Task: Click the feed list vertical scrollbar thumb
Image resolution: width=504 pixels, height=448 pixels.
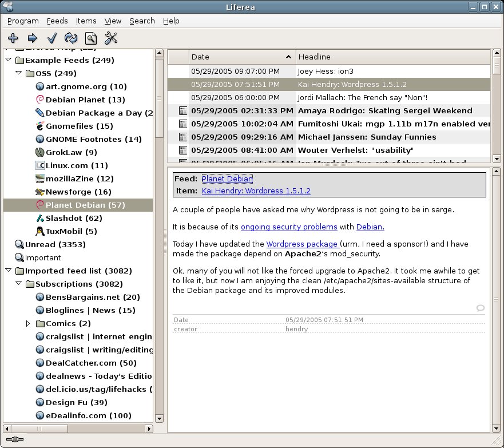Action: point(159,98)
